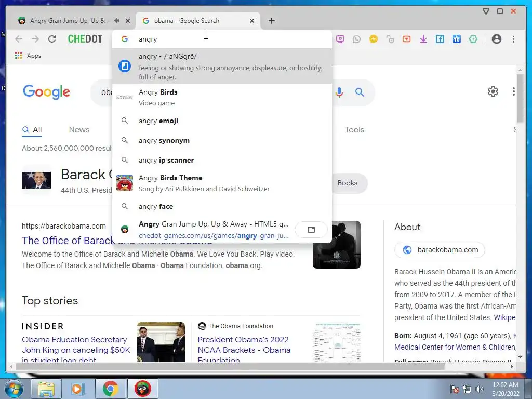Switch to the News results tab

pyautogui.click(x=79, y=129)
